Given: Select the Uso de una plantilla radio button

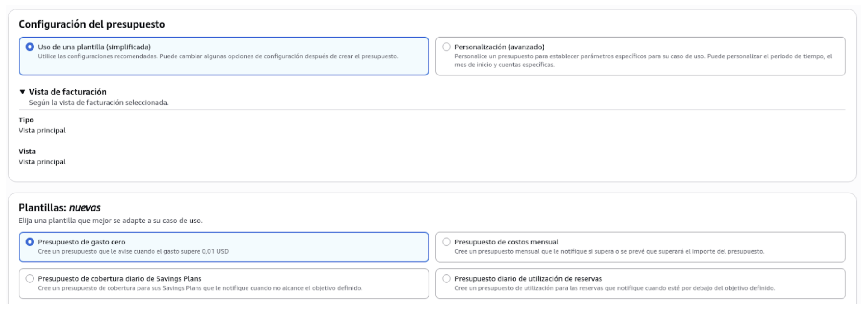Looking at the screenshot, I should tap(30, 47).
